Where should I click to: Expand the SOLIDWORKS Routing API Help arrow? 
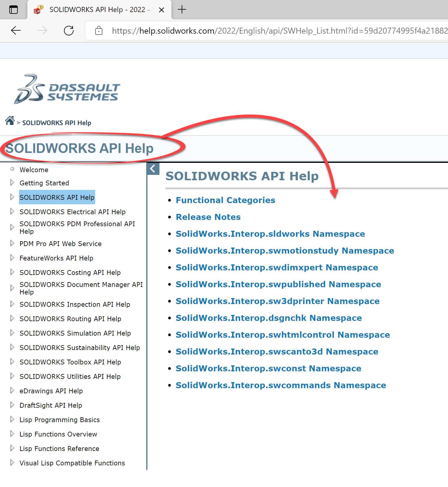(12, 318)
